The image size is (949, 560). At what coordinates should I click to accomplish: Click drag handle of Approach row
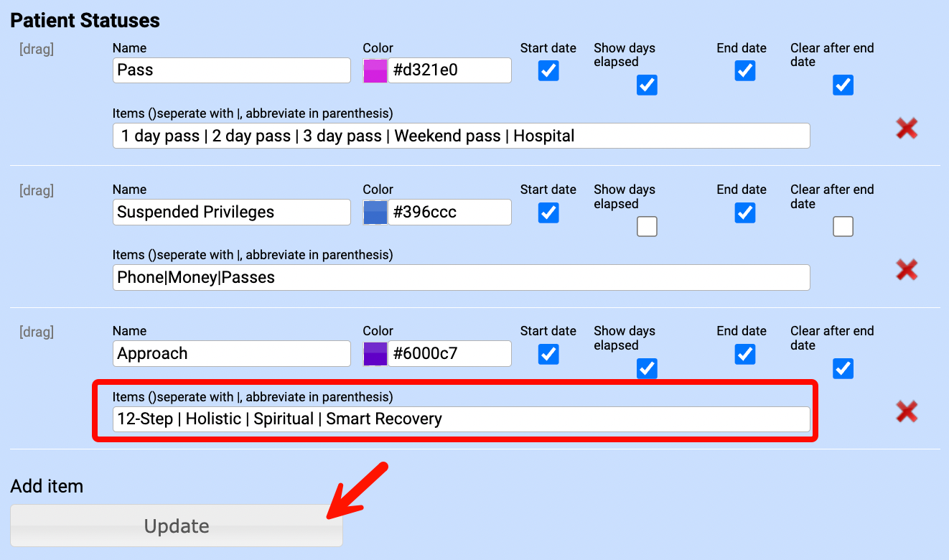click(37, 332)
